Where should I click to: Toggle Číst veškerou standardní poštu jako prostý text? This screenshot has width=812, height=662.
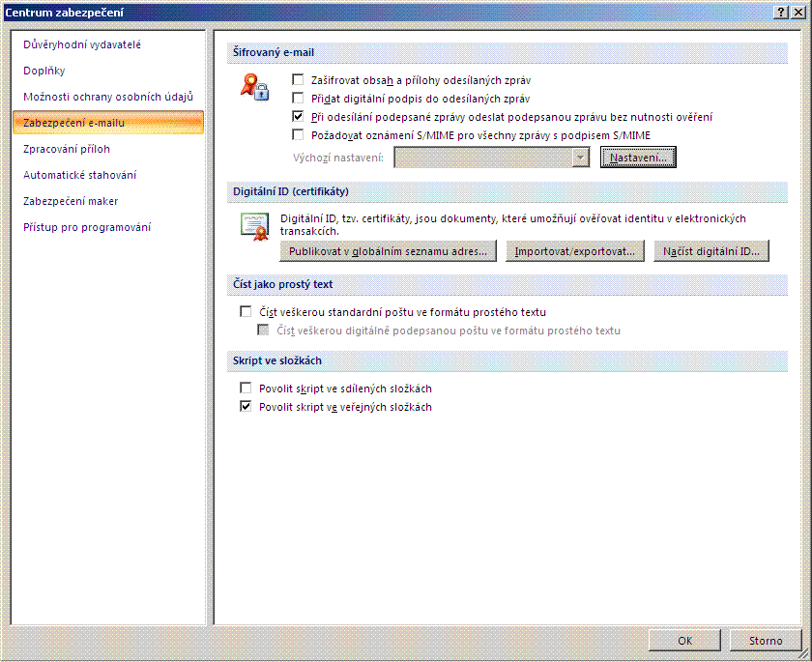[246, 312]
